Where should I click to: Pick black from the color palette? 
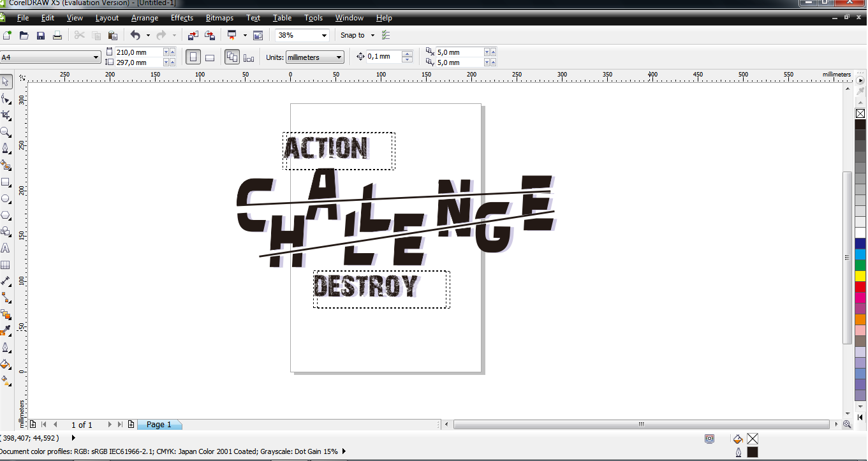tap(860, 124)
